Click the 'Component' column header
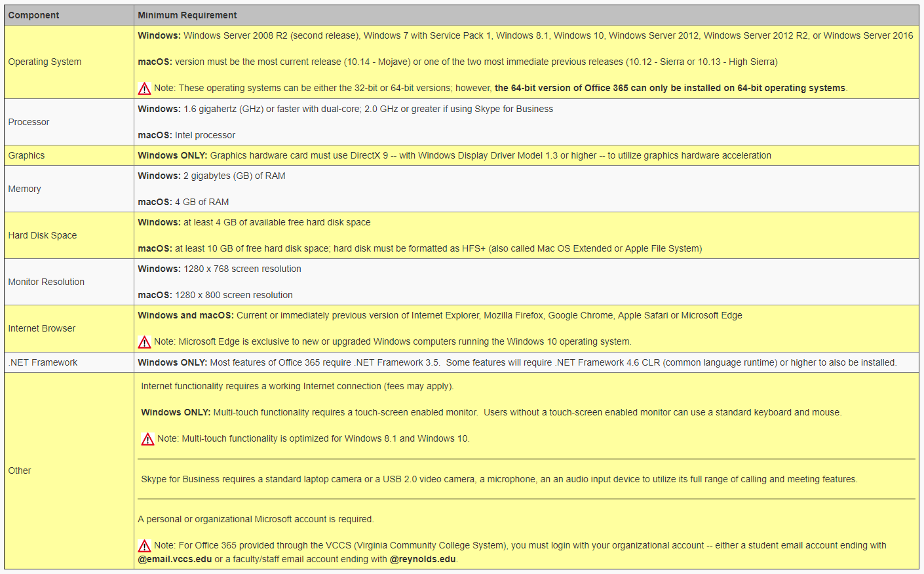924x574 pixels. pos(69,15)
